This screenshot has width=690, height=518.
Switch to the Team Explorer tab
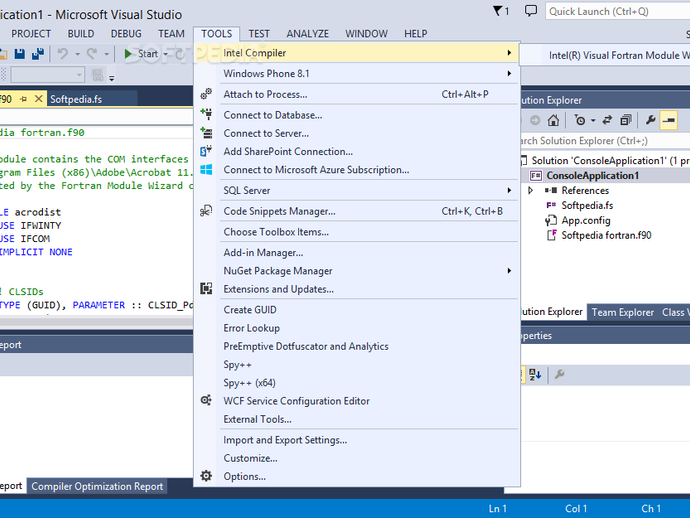coord(622,312)
